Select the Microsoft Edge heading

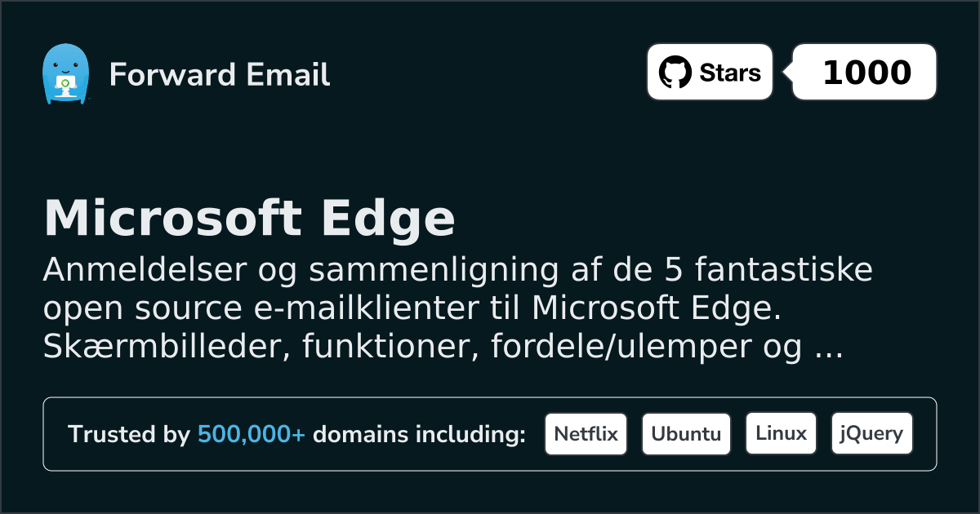[249, 218]
